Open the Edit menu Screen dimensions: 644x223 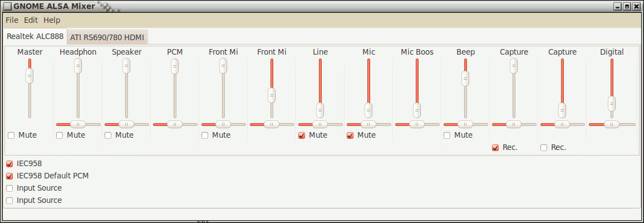tap(31, 20)
